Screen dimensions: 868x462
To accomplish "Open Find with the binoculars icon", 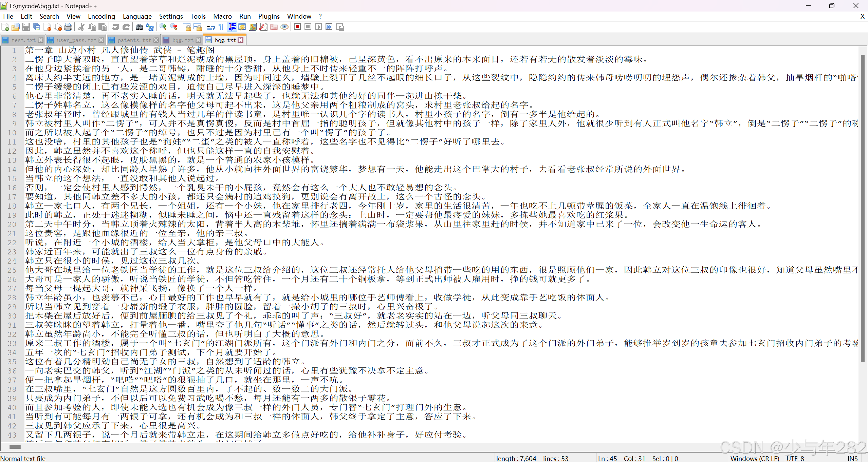I will (139, 27).
